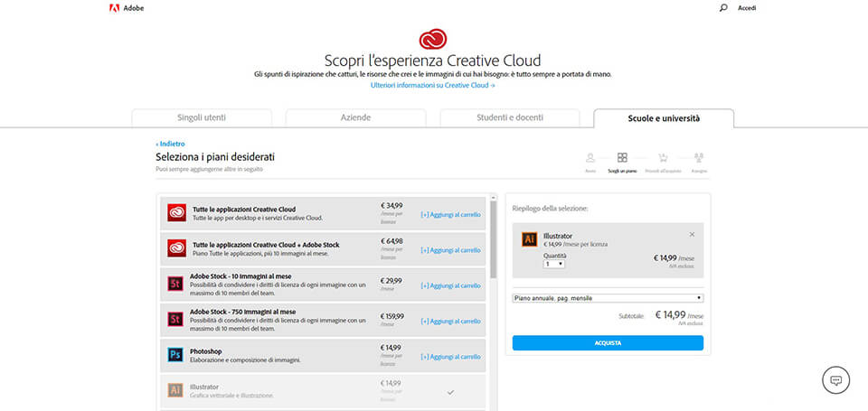Open the search magnifier icon

[723, 8]
